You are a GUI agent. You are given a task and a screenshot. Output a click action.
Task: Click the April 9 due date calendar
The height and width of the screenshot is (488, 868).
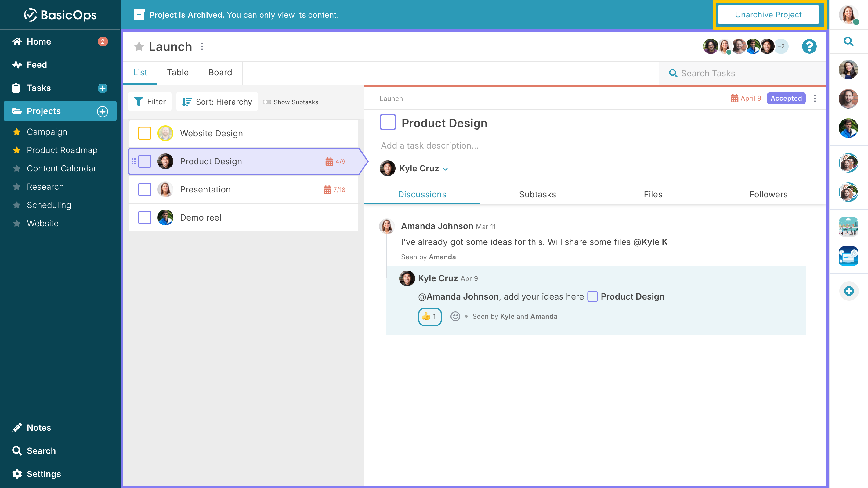pos(745,98)
